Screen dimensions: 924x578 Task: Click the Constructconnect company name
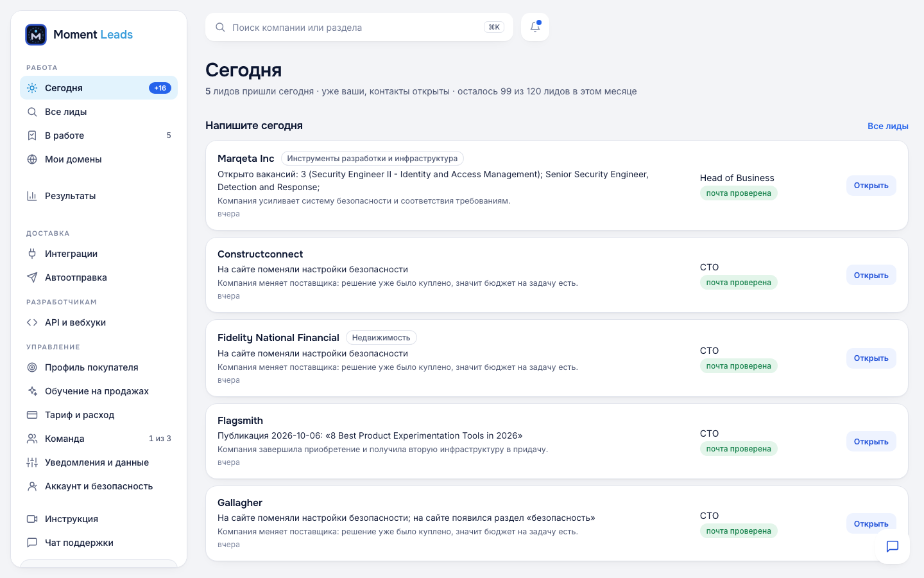point(260,254)
